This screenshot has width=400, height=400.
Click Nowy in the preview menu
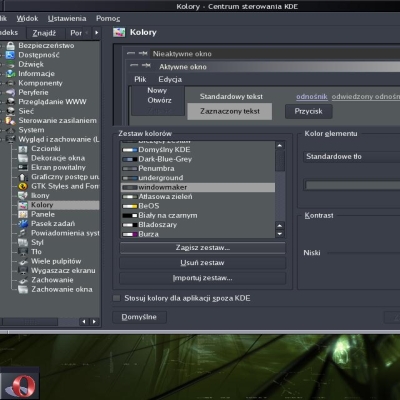157,90
